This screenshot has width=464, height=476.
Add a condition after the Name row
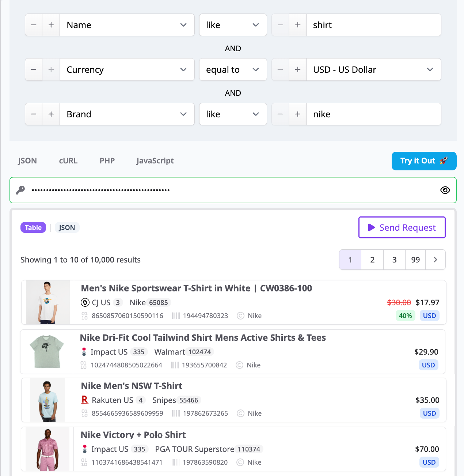click(x=51, y=25)
